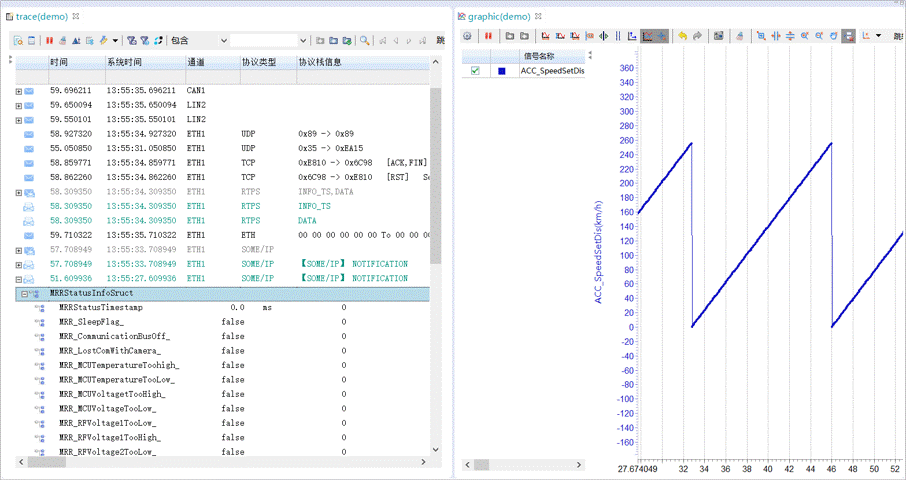This screenshot has height=480, width=906.
Task: Switch to the graphic(demo) tab
Action: point(498,17)
